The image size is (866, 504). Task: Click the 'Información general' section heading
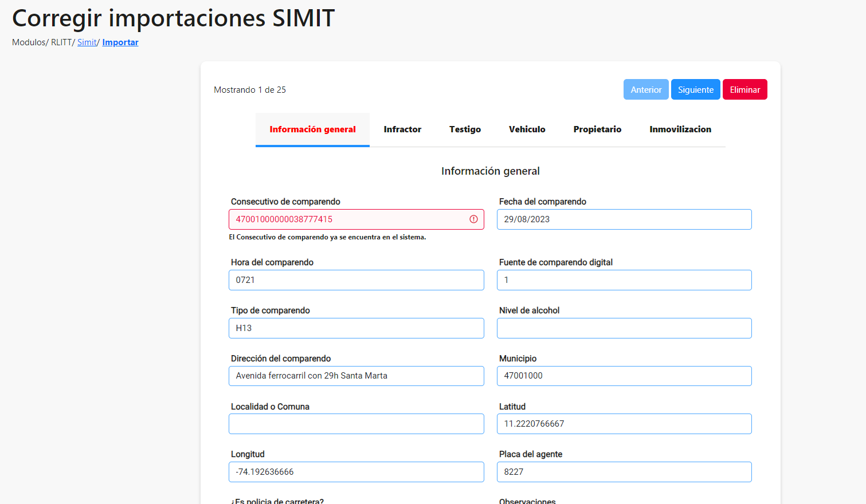(491, 171)
